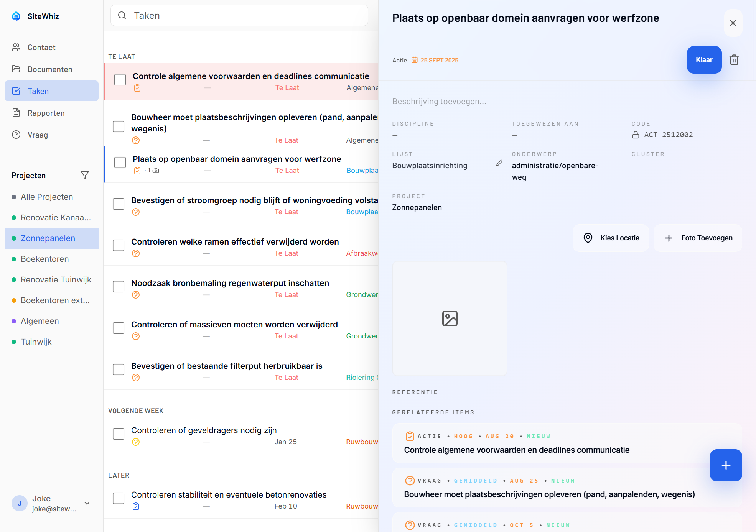This screenshot has height=532, width=756.
Task: Click the Kies Locatie button
Action: tap(611, 238)
